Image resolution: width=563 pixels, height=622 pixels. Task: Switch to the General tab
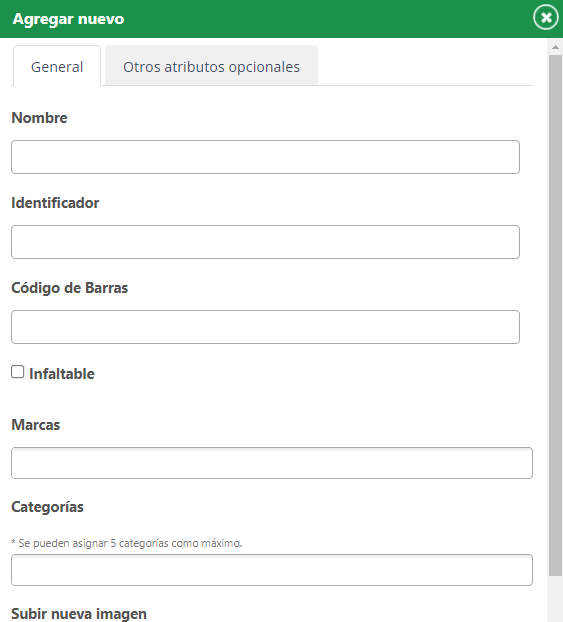tap(57, 66)
